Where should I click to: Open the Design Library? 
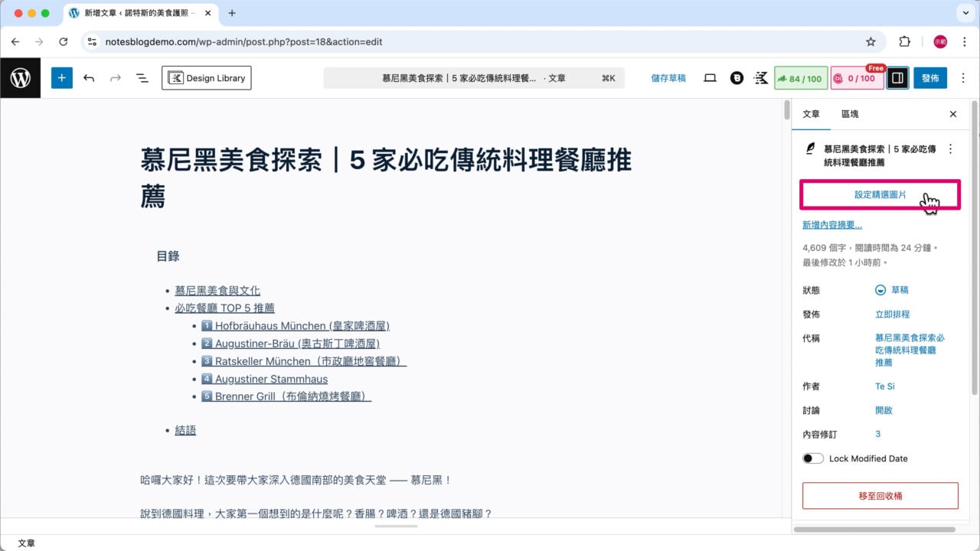coord(206,77)
